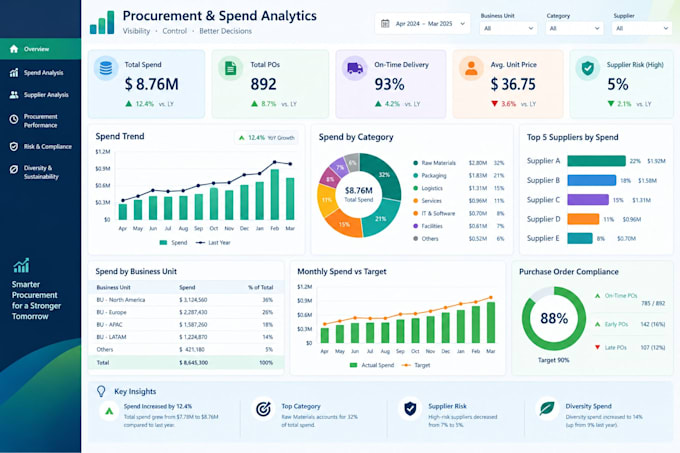Click the Target 90% label

553,360
